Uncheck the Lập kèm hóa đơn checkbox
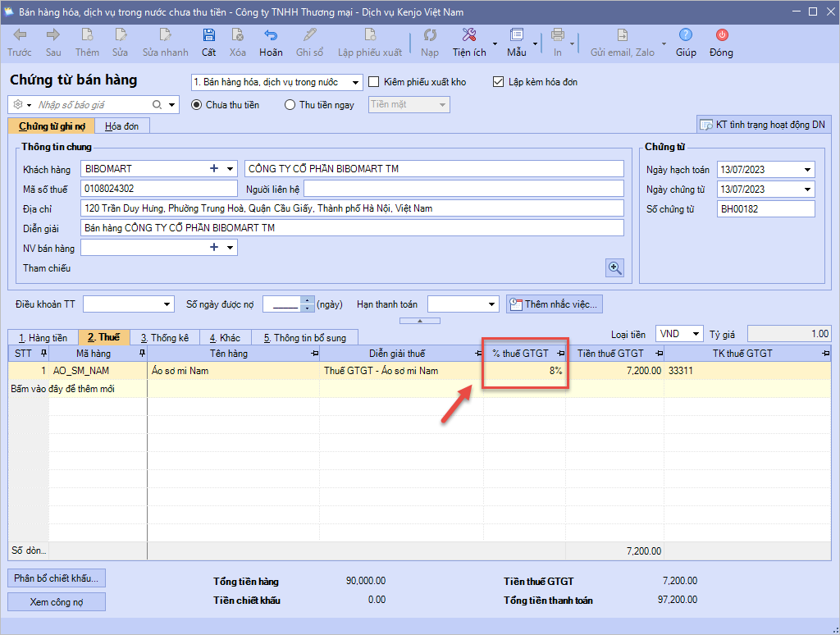 coord(498,82)
